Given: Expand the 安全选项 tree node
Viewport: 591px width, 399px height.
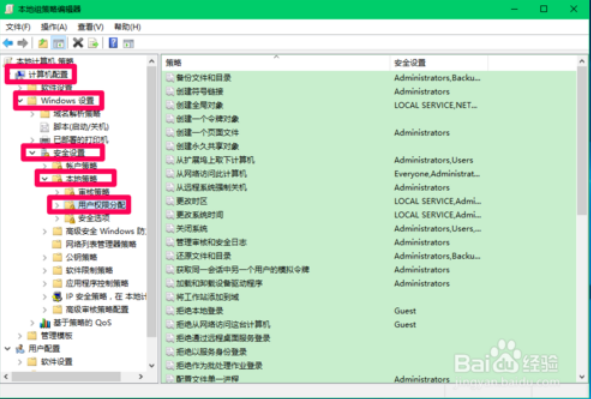Looking at the screenshot, I should pyautogui.click(x=57, y=219).
